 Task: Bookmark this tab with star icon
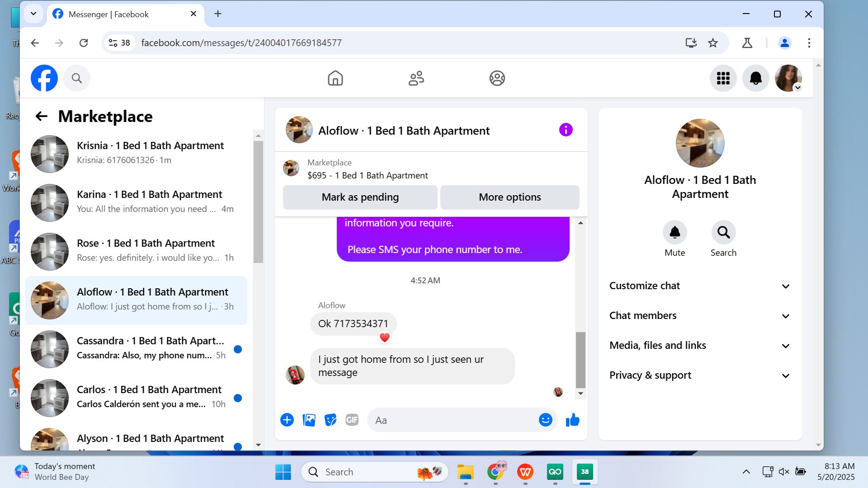[x=713, y=43]
